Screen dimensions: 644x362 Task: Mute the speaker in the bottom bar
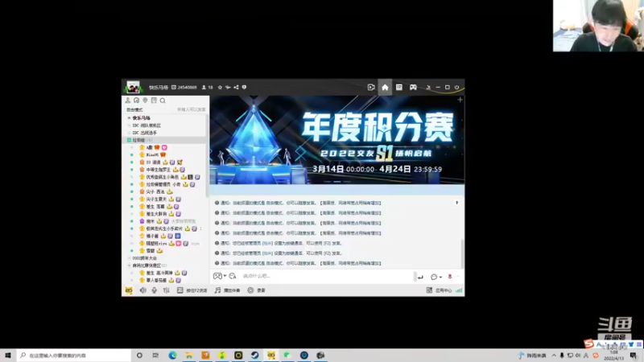(x=142, y=290)
